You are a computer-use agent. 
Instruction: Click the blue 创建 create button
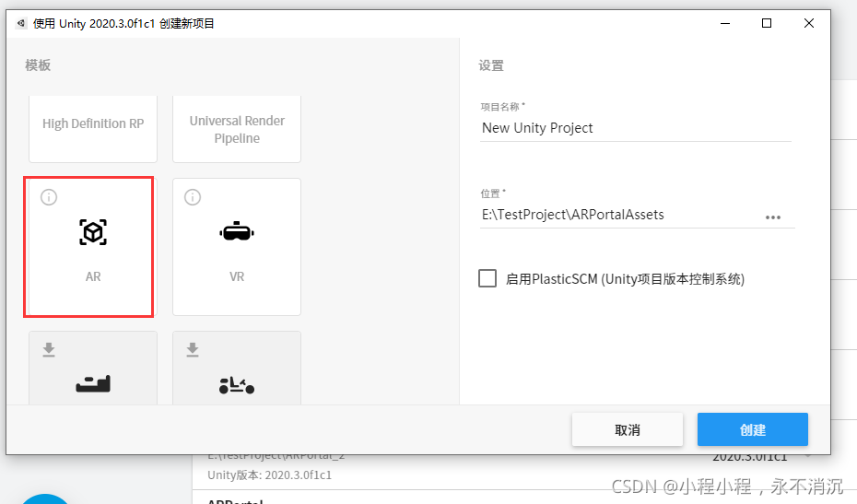click(x=753, y=429)
